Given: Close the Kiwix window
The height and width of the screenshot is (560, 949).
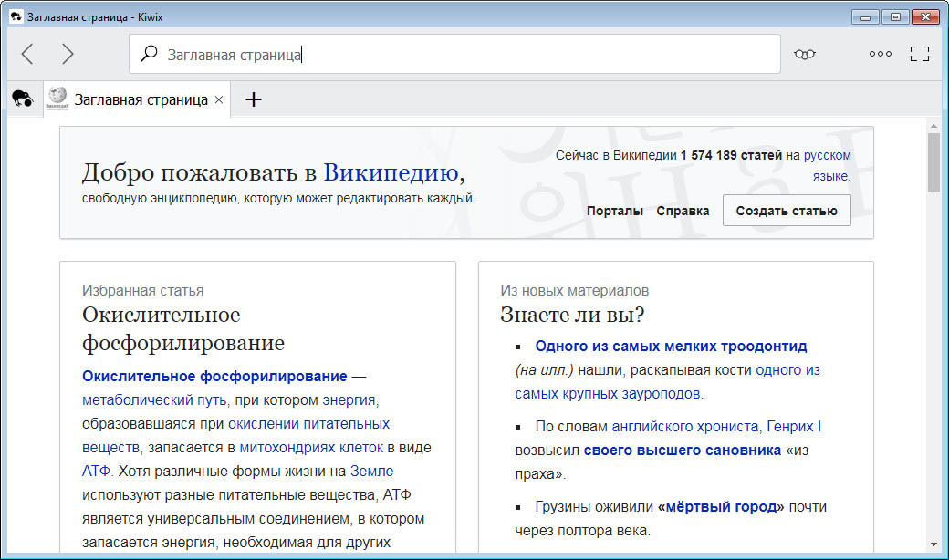Looking at the screenshot, I should [x=924, y=17].
